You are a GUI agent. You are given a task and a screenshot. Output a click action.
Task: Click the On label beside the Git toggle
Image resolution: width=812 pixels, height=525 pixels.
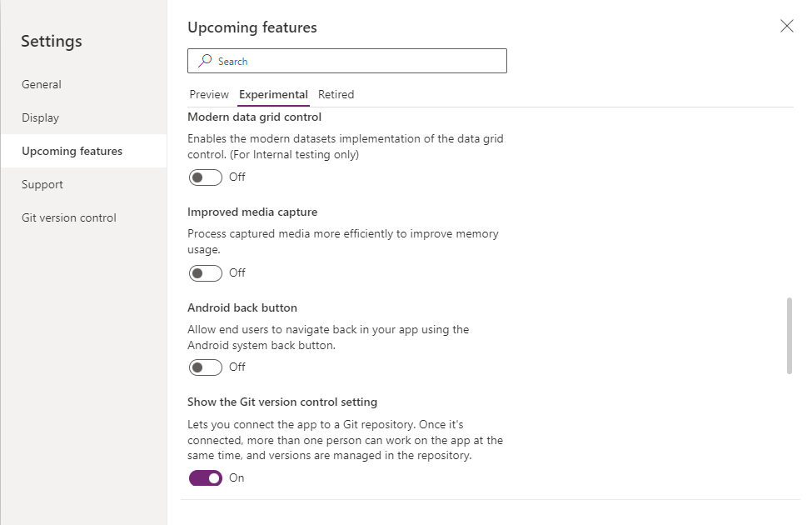[237, 477]
